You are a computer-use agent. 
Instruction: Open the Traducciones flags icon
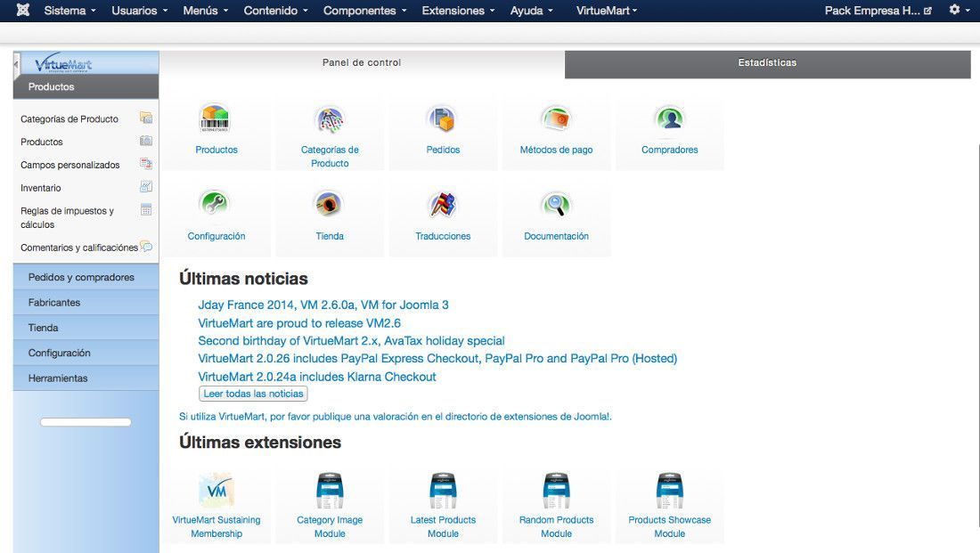[x=443, y=204]
